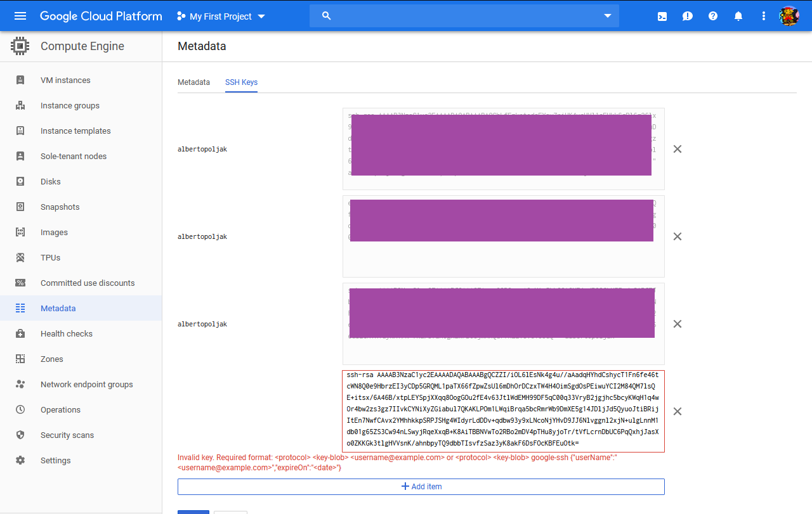Screen dimensions: 812x514
Task: Go to Disks section
Action: coord(51,182)
